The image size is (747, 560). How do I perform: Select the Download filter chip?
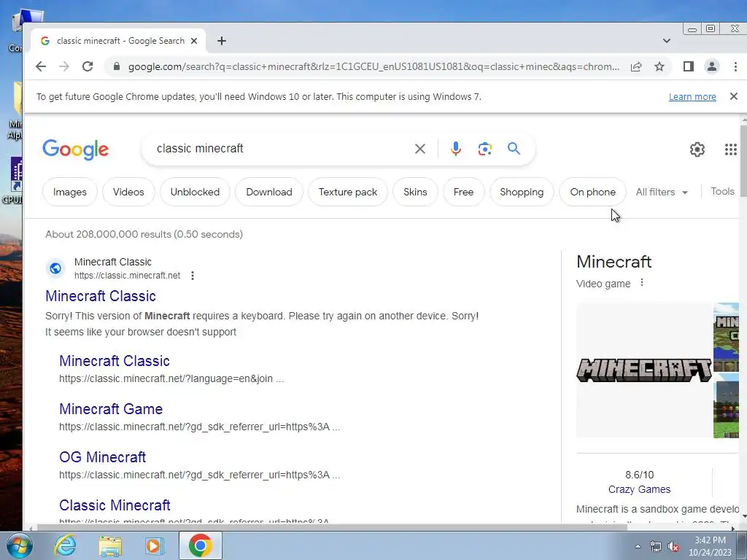(x=269, y=192)
